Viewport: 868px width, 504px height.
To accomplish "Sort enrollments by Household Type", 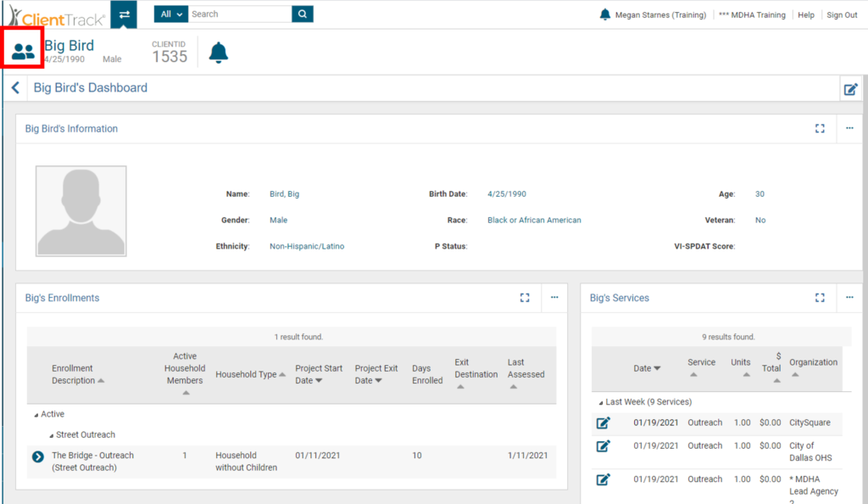I will (x=250, y=374).
